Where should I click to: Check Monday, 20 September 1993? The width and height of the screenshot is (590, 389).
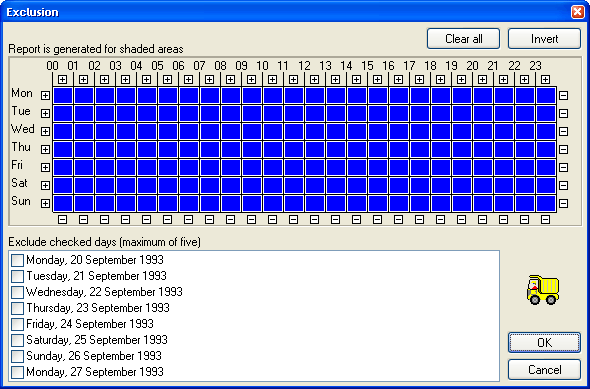[17, 260]
